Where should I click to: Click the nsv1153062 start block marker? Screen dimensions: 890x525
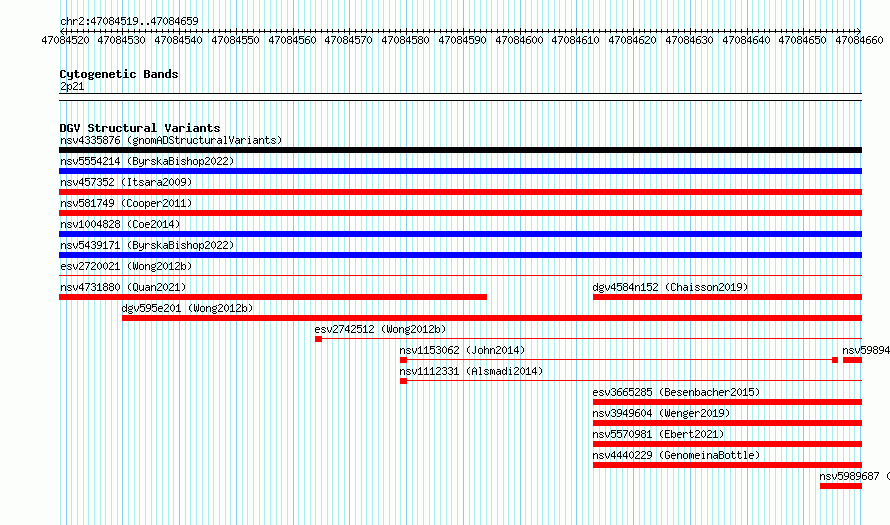point(404,360)
